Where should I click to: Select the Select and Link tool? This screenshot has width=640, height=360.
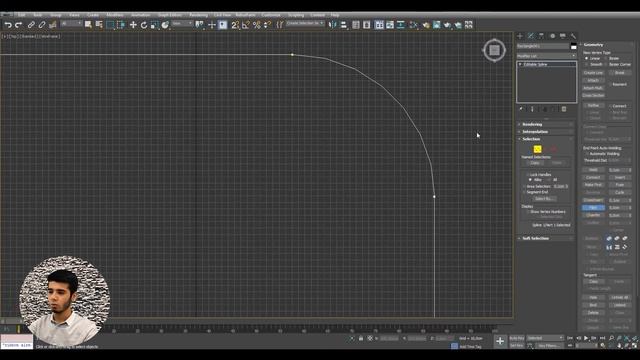31,25
